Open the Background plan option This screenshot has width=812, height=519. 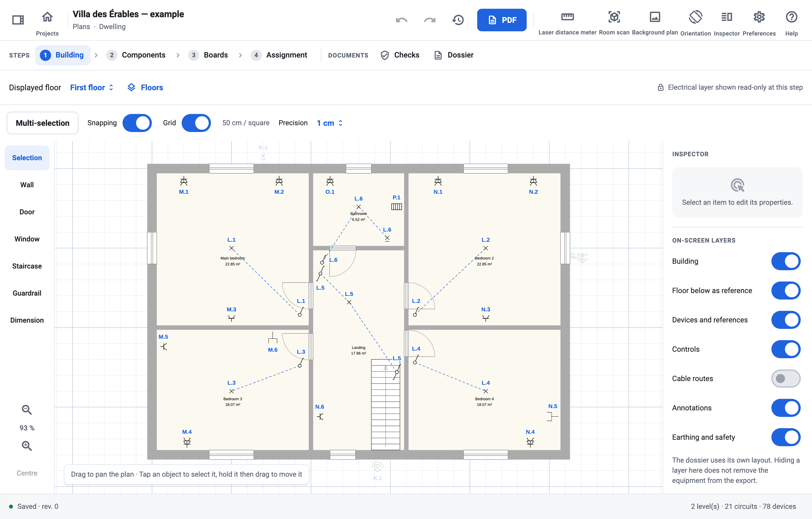coord(654,22)
